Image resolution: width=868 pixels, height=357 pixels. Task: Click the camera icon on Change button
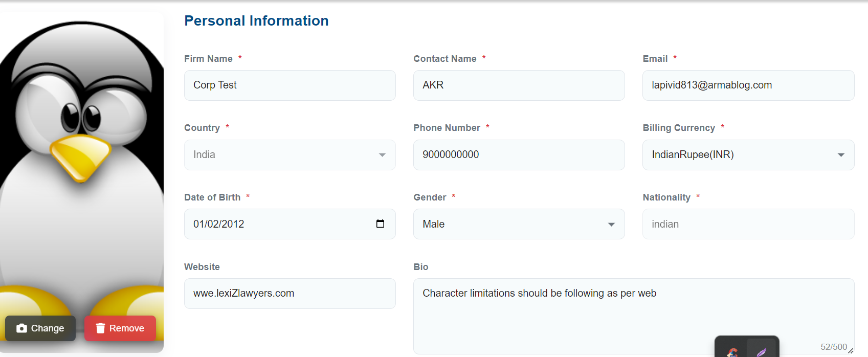[21, 328]
